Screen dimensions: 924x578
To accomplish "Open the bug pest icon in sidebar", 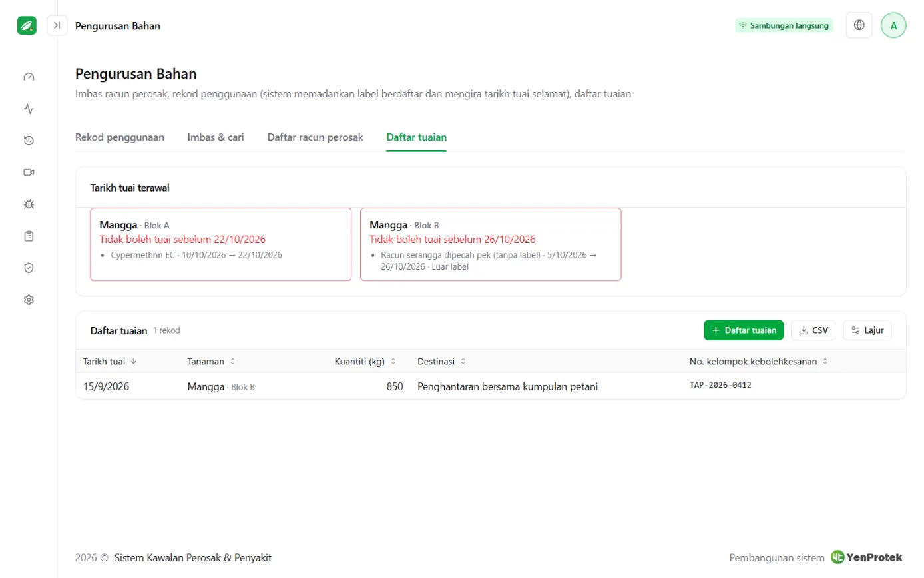I will click(x=29, y=204).
